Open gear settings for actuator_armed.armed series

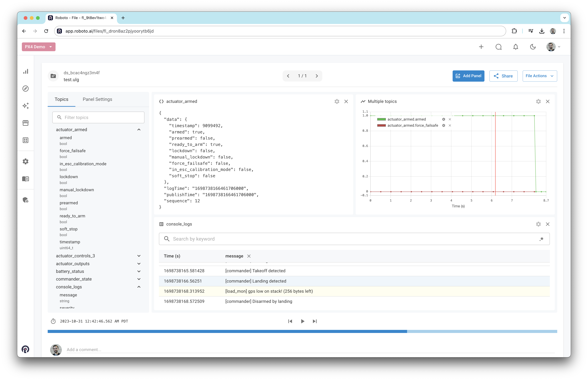pos(444,119)
